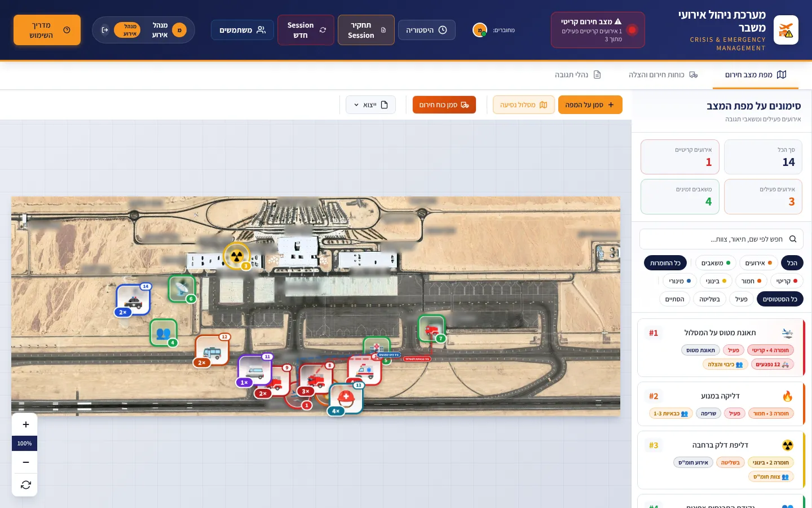812x508 pixels.
Task: Switch to מפת מצב חירום tab
Action: click(x=756, y=75)
